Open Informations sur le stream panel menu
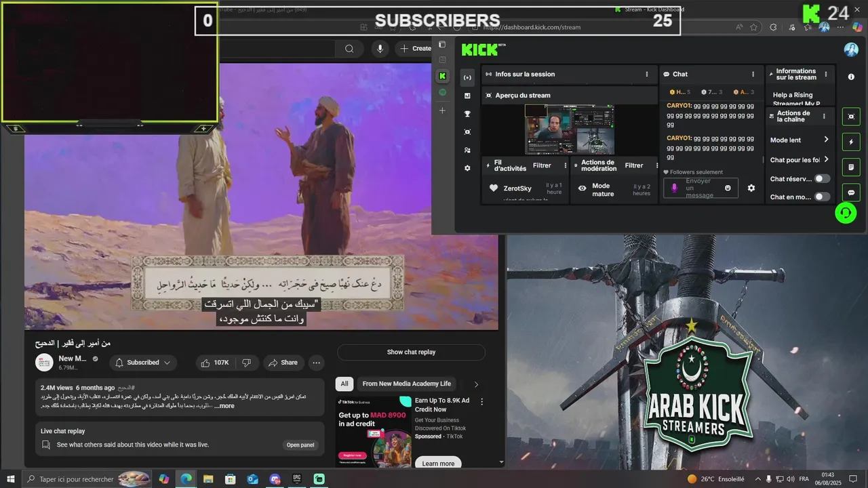This screenshot has height=488, width=868. [x=825, y=74]
